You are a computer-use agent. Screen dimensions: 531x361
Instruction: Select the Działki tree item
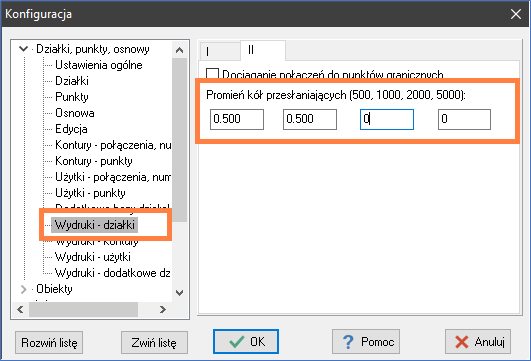pyautogui.click(x=72, y=81)
